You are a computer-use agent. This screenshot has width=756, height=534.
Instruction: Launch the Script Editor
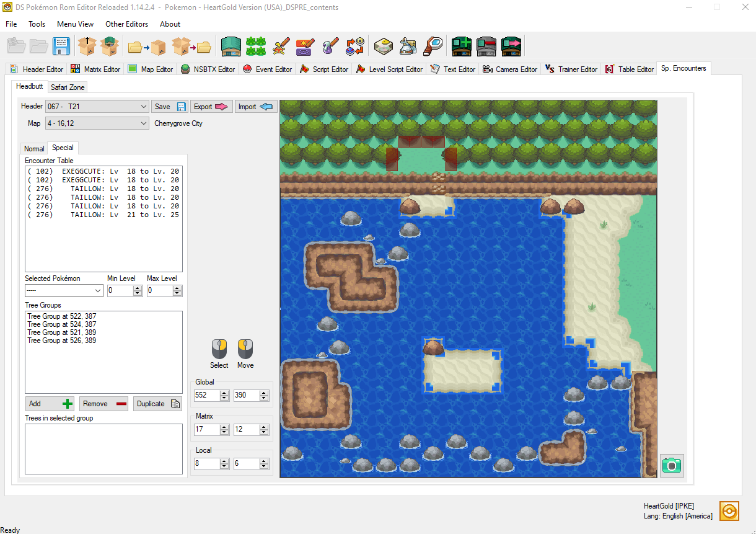coord(323,69)
